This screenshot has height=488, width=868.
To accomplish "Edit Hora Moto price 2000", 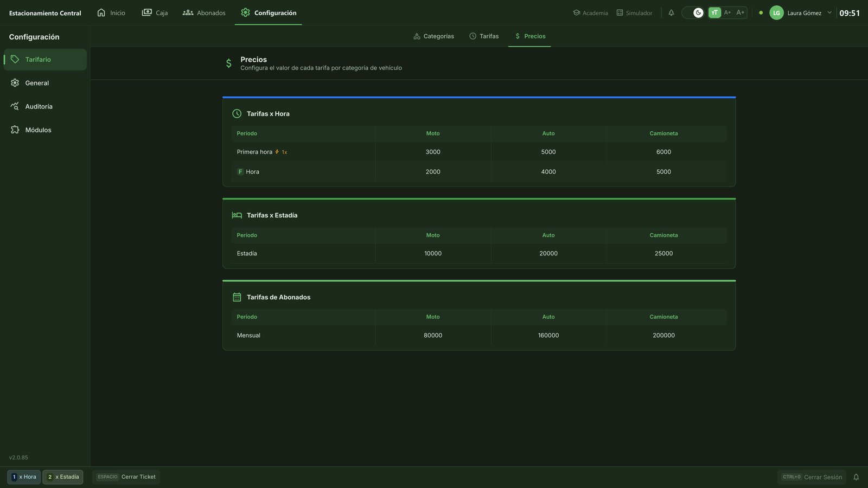I will coord(433,172).
